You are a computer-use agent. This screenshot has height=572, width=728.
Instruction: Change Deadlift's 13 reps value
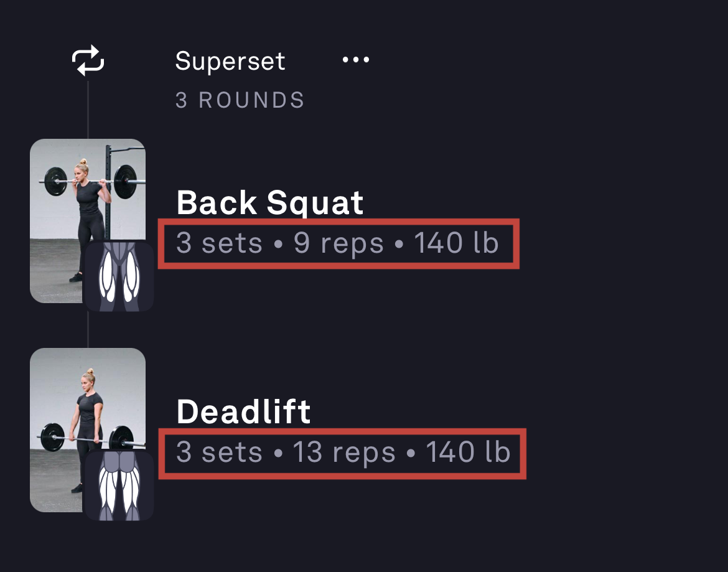pyautogui.click(x=344, y=452)
